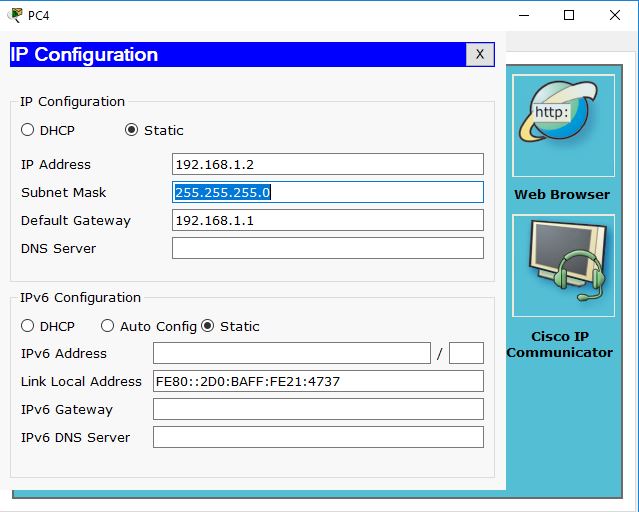Close the PC4 window
Image resolution: width=639 pixels, height=512 pixels.
[x=615, y=15]
